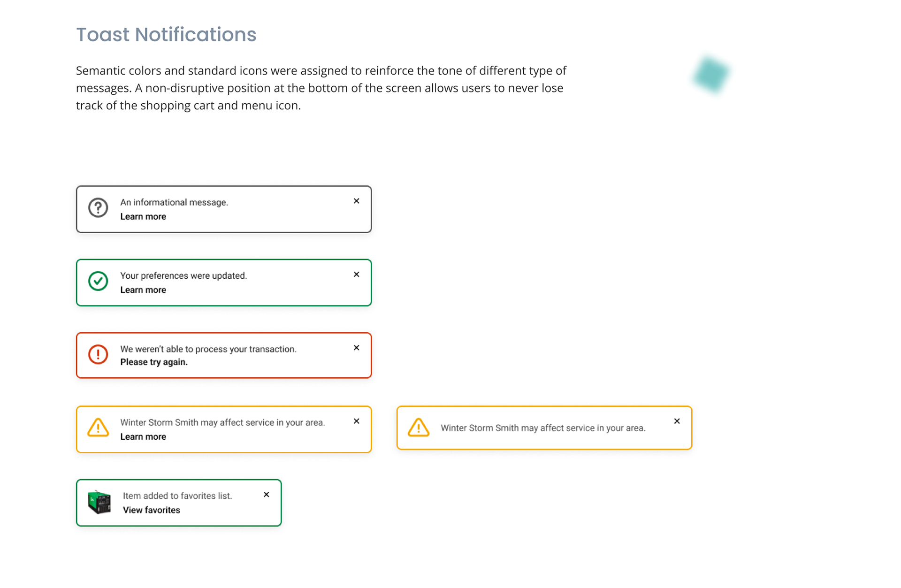Click the teal blurred square shape
The width and height of the screenshot is (901, 588).
point(711,74)
